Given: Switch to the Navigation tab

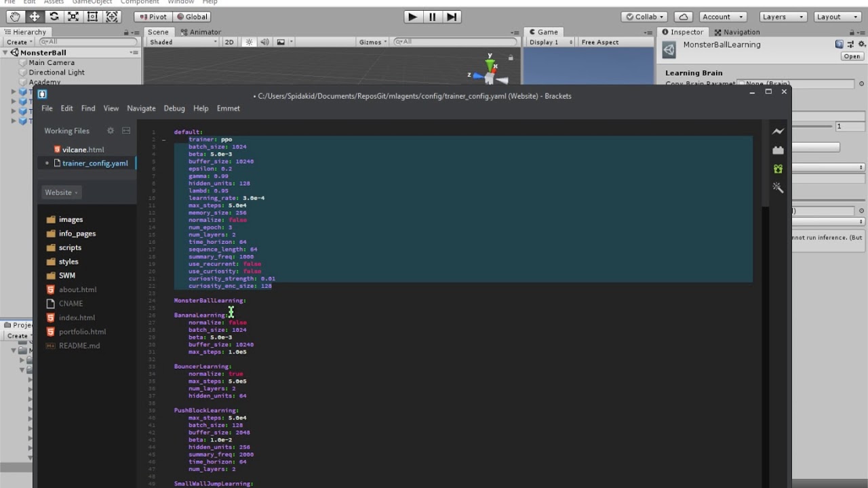Looking at the screenshot, I should pos(737,32).
